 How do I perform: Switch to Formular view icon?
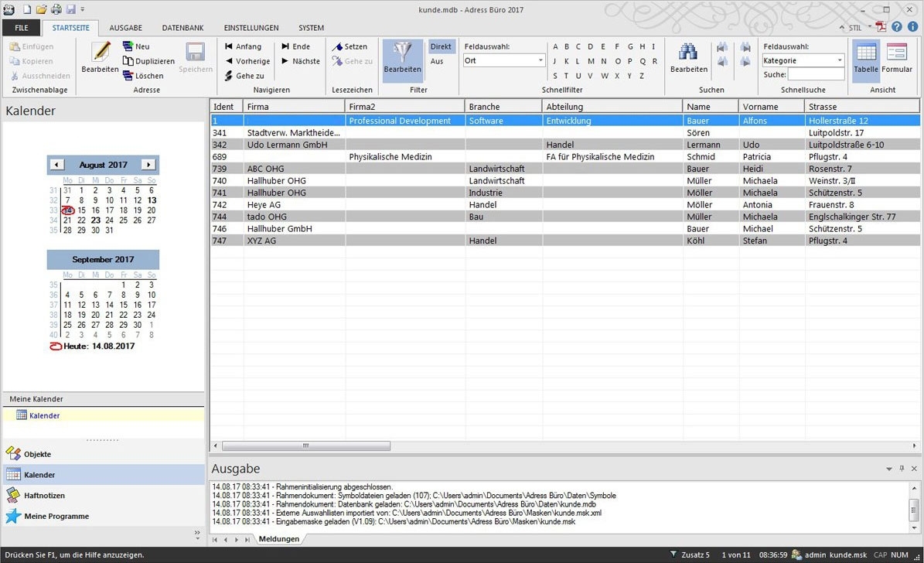point(896,53)
